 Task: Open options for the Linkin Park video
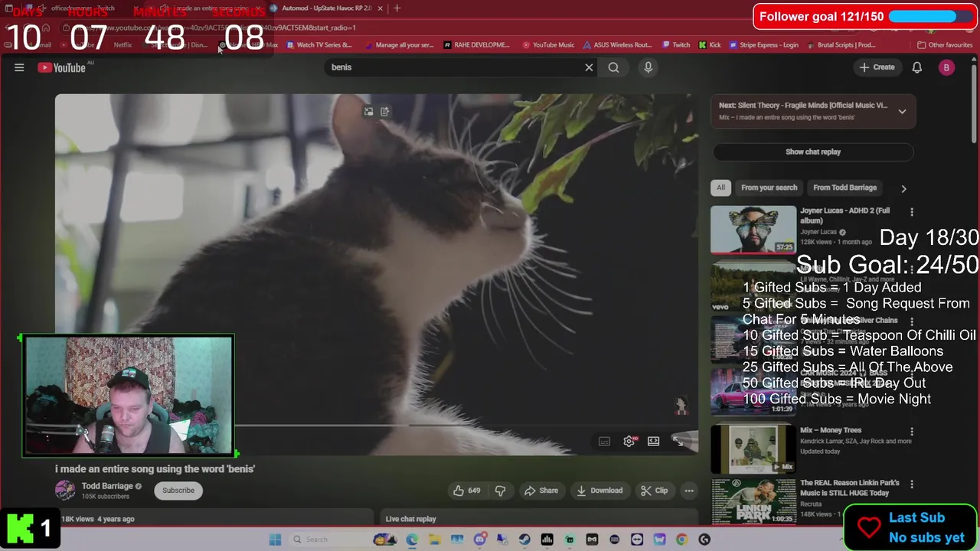pyautogui.click(x=911, y=484)
